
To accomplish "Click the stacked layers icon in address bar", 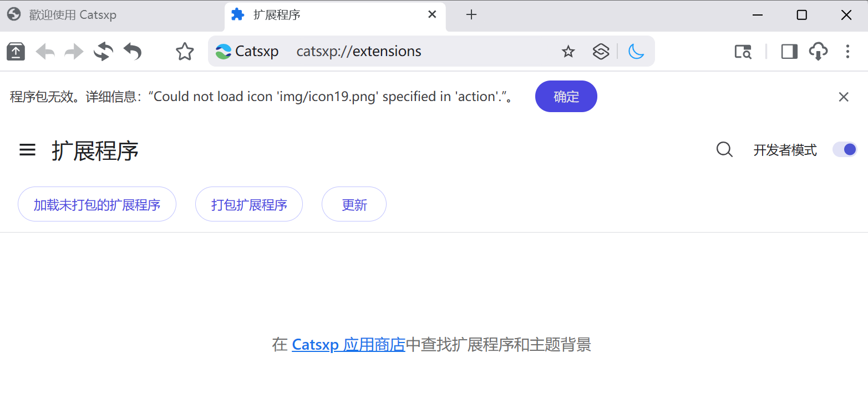I will (x=601, y=52).
